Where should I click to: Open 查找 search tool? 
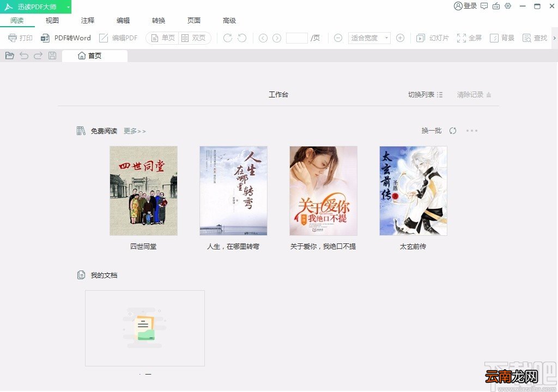[x=535, y=38]
